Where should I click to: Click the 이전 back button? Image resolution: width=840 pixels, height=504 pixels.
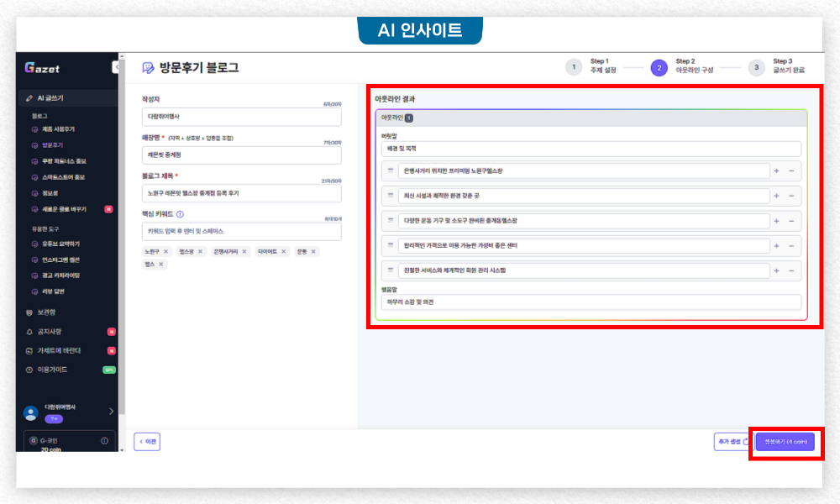click(147, 442)
